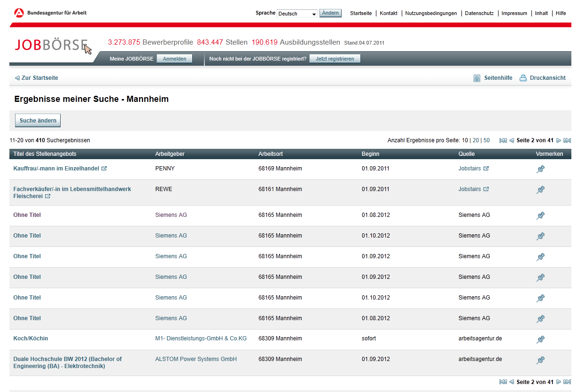Bookmark the PENNY Kauffrau/-mann job with pin icon
The image size is (585, 392).
(540, 169)
